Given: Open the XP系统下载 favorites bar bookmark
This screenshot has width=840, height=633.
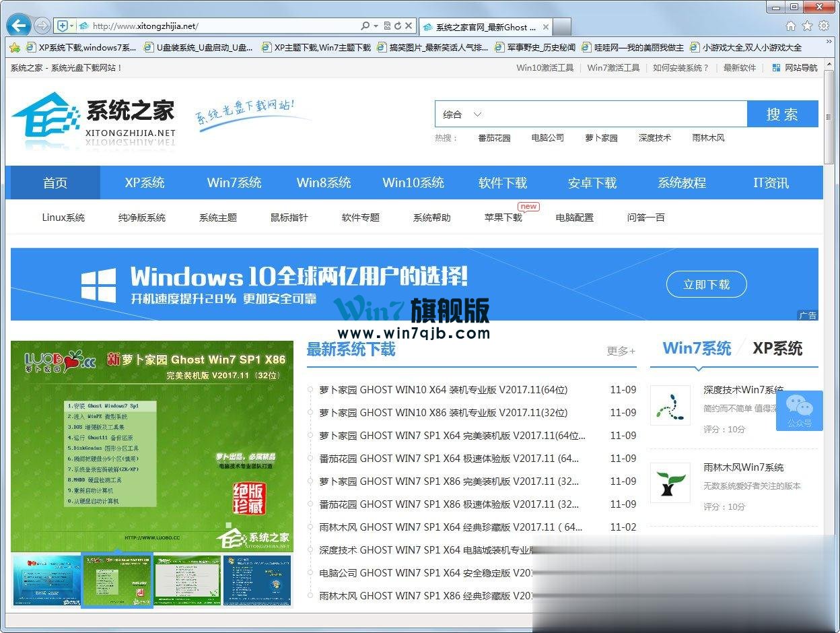Looking at the screenshot, I should pos(81,48).
